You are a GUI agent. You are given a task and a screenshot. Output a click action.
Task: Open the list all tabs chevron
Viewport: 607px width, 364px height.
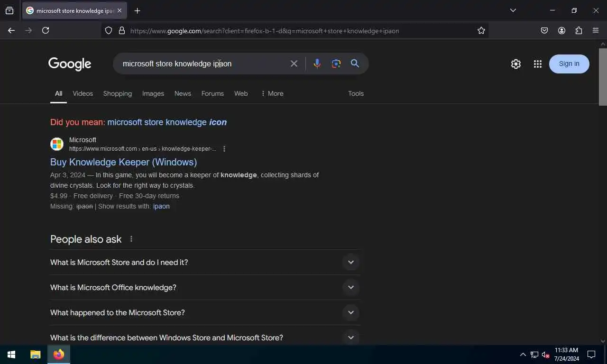pyautogui.click(x=513, y=10)
